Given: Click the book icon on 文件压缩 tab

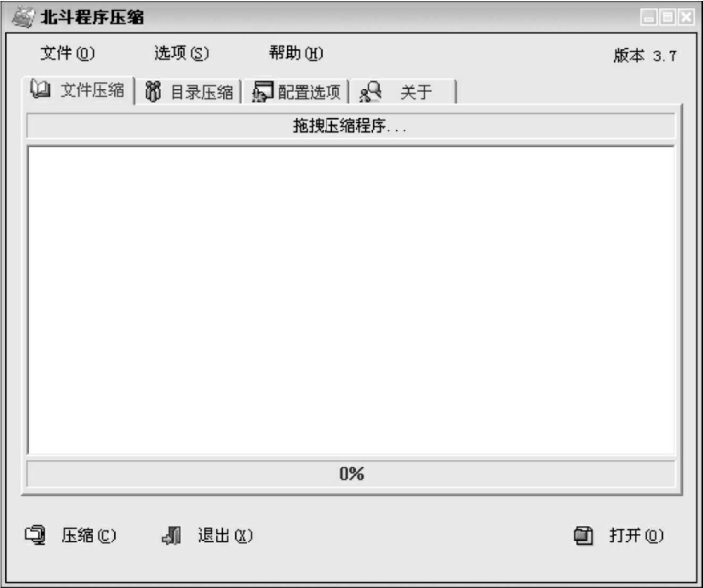Looking at the screenshot, I should (x=40, y=89).
